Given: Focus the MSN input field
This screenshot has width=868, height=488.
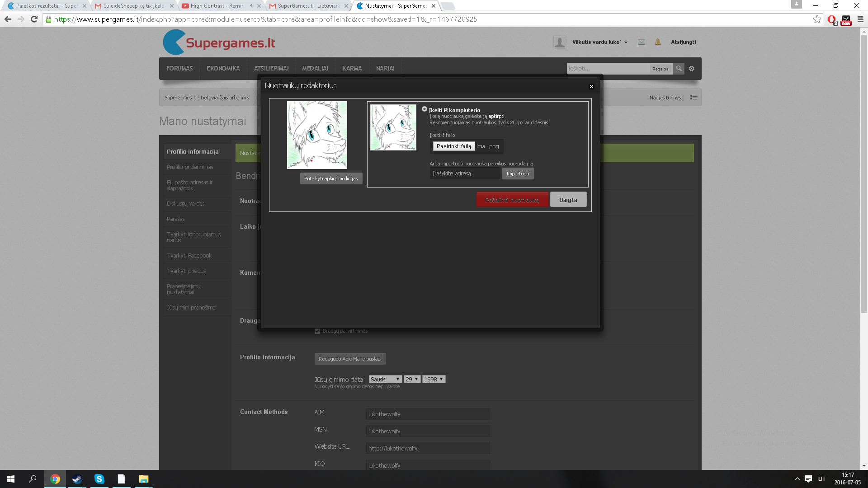Looking at the screenshot, I should 428,431.
